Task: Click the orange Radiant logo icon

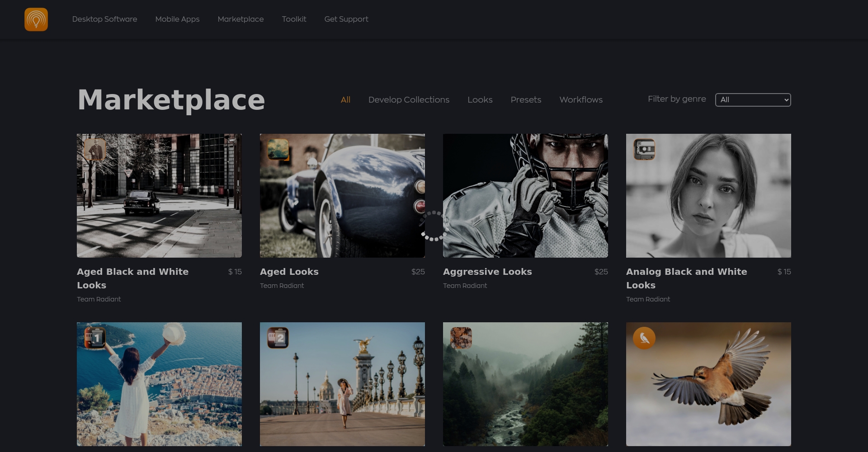Action: pos(36,19)
